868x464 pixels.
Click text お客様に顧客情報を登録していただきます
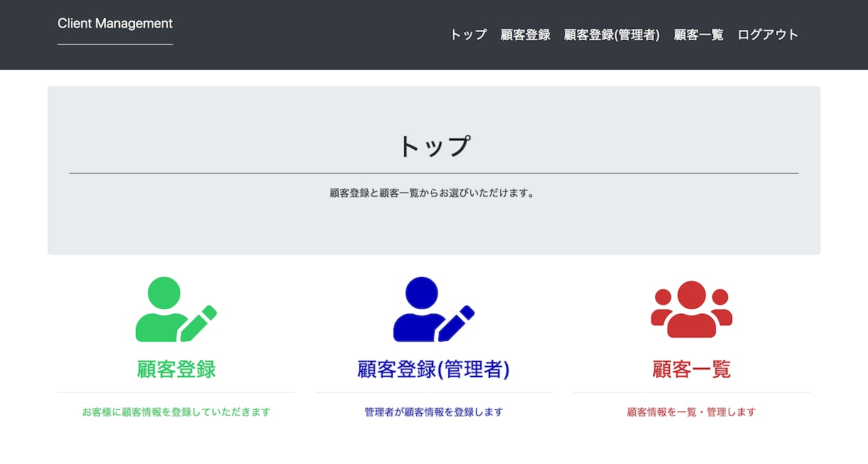[176, 412]
